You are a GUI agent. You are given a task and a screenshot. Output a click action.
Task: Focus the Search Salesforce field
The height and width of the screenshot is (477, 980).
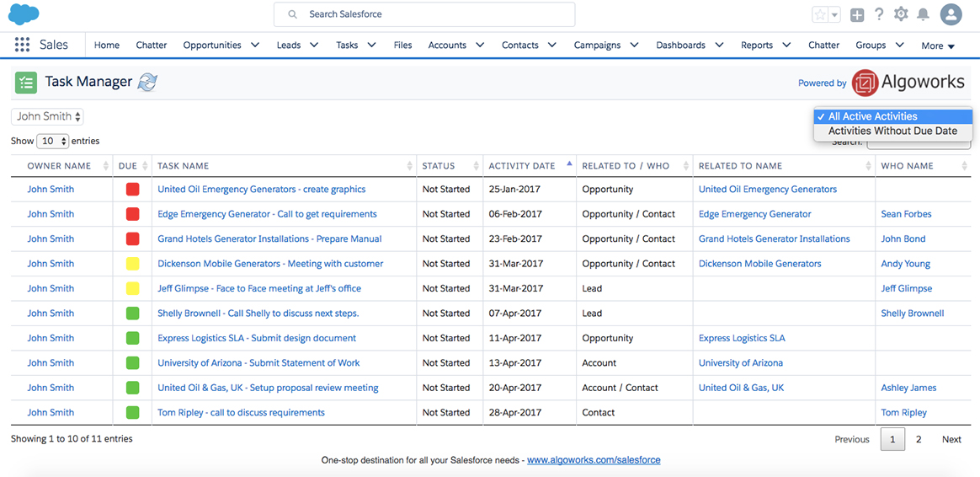[424, 14]
